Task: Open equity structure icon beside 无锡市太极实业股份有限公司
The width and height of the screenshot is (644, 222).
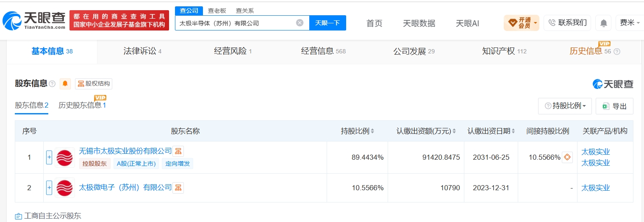Action: [x=178, y=151]
